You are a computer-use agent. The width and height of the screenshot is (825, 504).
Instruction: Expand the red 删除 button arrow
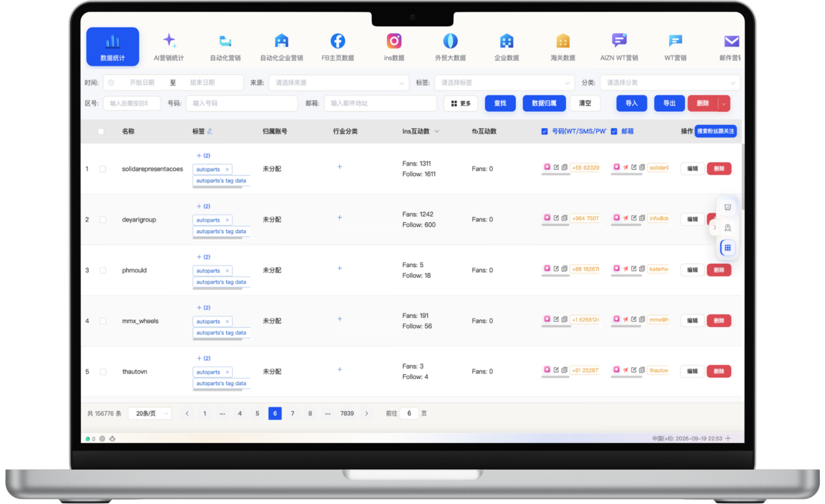723,104
